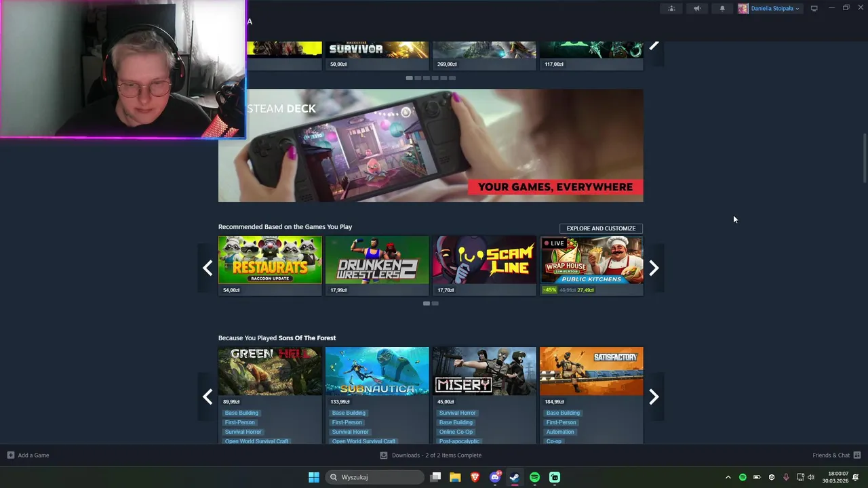Viewport: 868px width, 488px height.
Task: Open Downloads 2 of 2 Items Complete
Action: pyautogui.click(x=437, y=455)
